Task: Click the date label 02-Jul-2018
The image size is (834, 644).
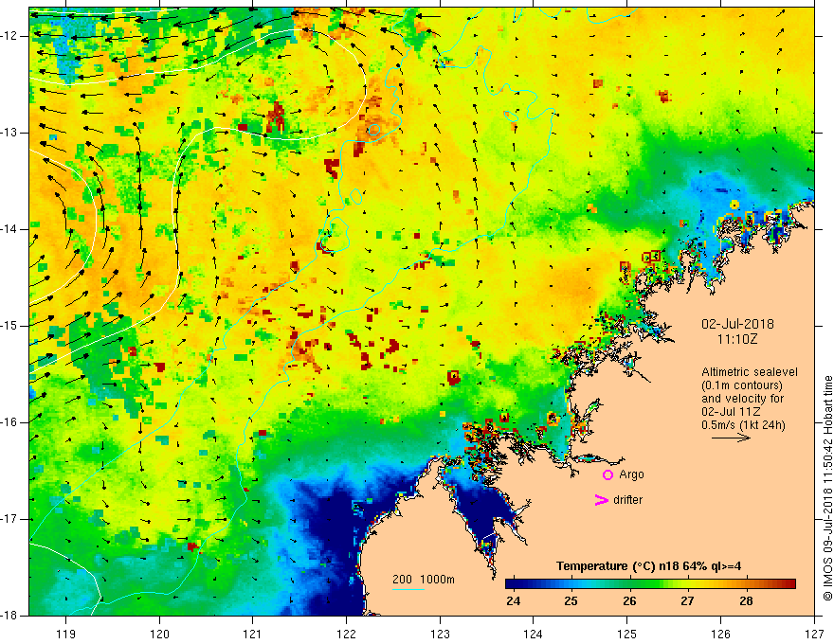Action: [737, 324]
